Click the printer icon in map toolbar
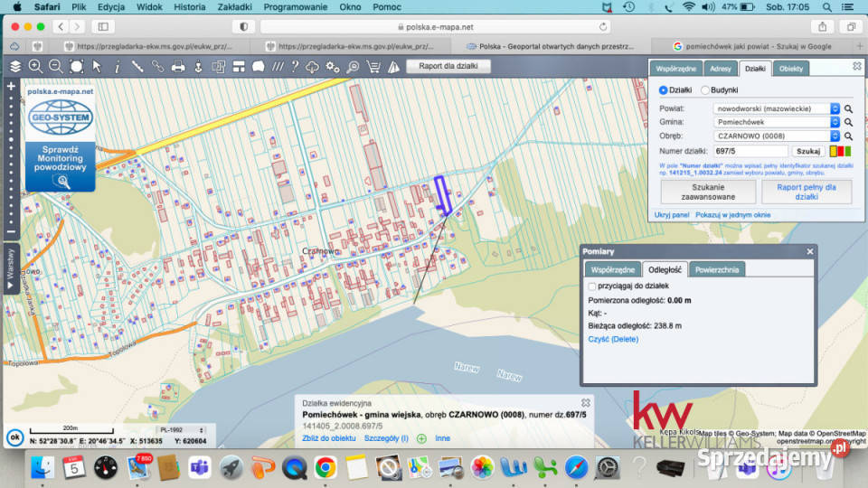Image resolution: width=868 pixels, height=488 pixels. click(178, 66)
